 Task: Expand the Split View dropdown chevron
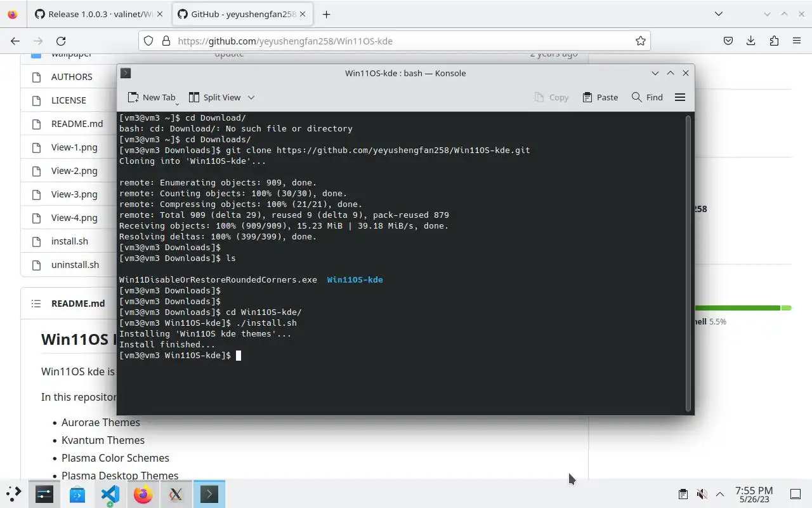pyautogui.click(x=251, y=97)
